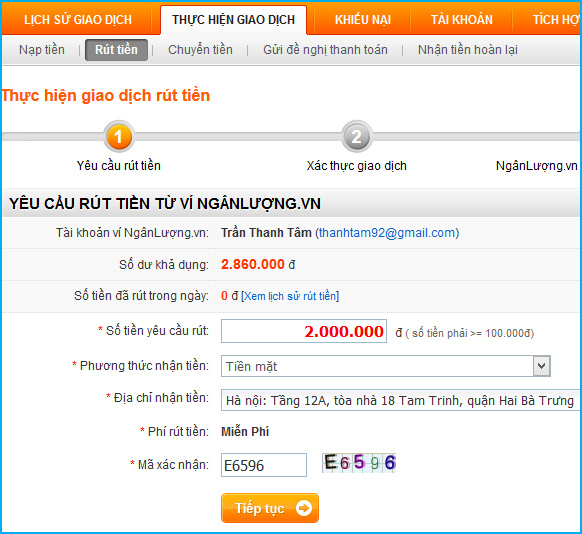Click the thanhtam92@gmail.com email link

[x=387, y=233]
